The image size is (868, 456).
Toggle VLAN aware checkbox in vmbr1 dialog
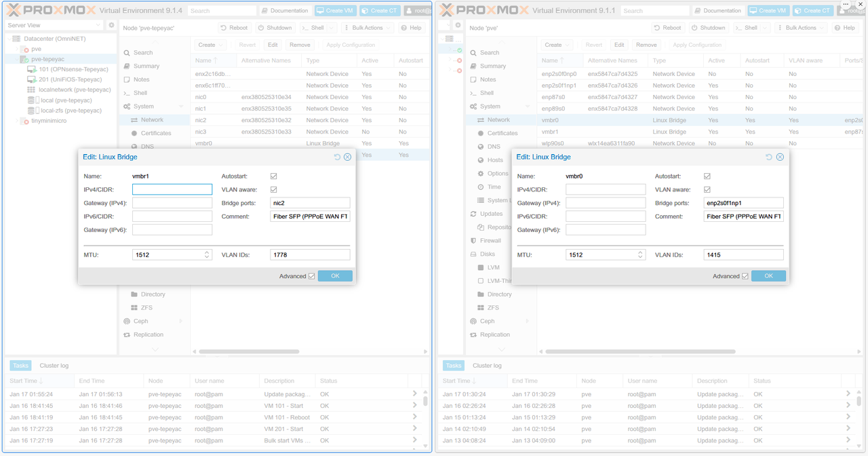click(274, 189)
